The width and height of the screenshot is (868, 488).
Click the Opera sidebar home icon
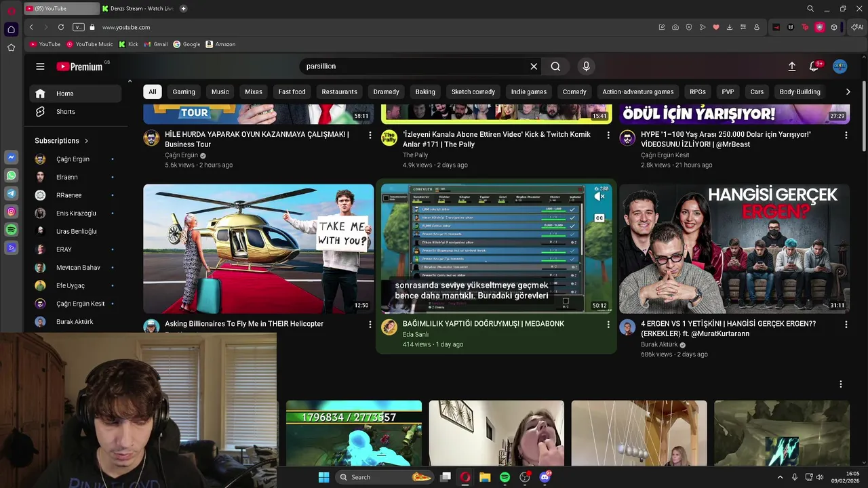11,29
